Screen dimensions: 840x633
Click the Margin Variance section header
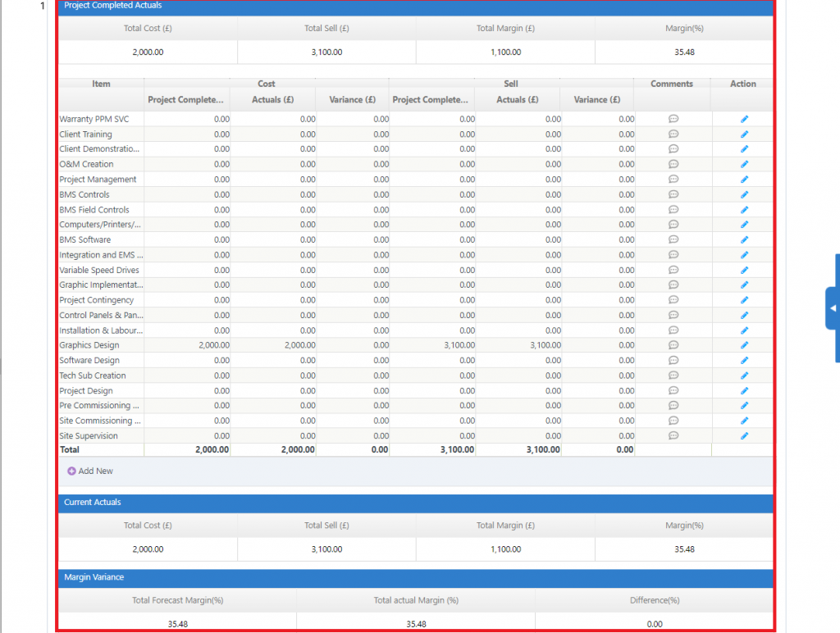point(416,577)
